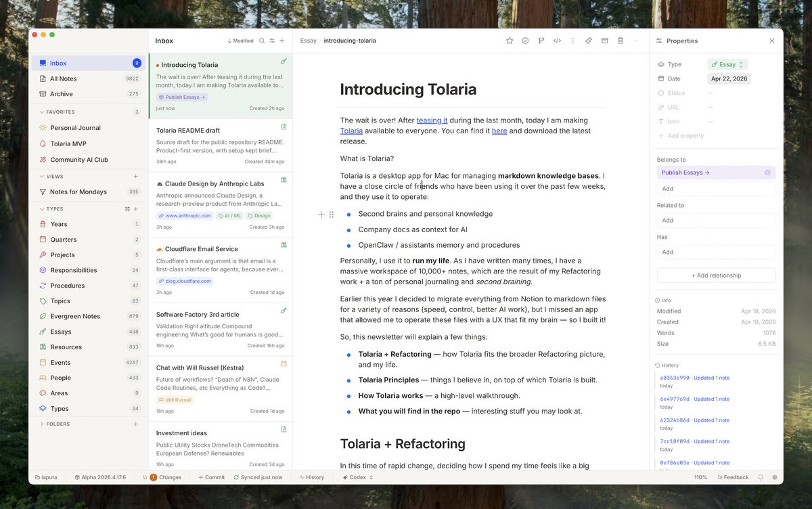Open Cloudflare Email Service note
This screenshot has width=812, height=509.
pos(221,269)
